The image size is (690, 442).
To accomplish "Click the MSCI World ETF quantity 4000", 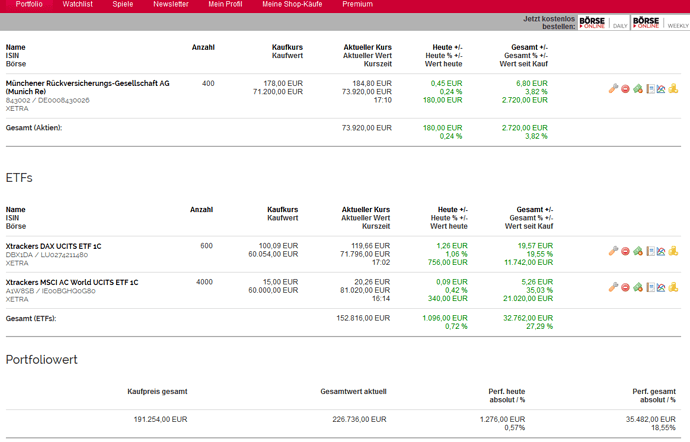I will tap(204, 282).
